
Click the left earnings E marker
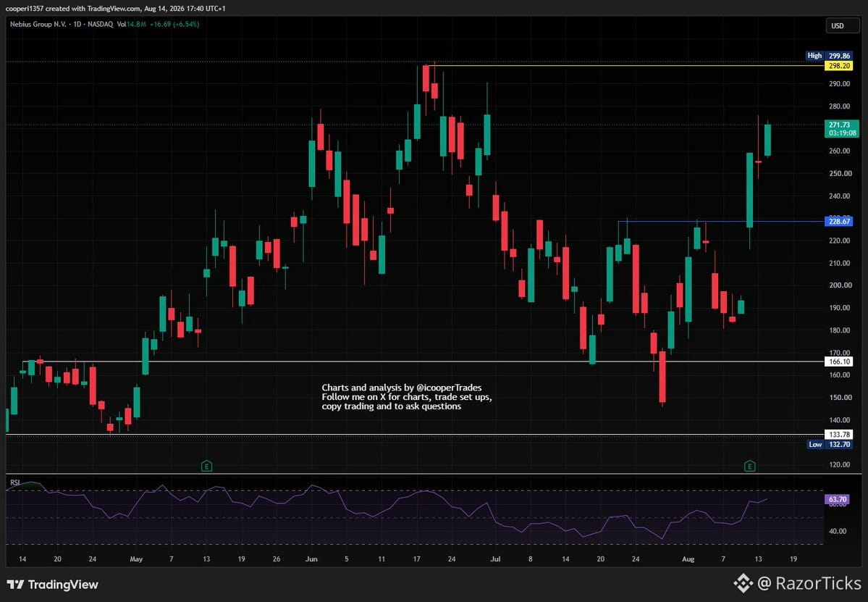pyautogui.click(x=206, y=466)
